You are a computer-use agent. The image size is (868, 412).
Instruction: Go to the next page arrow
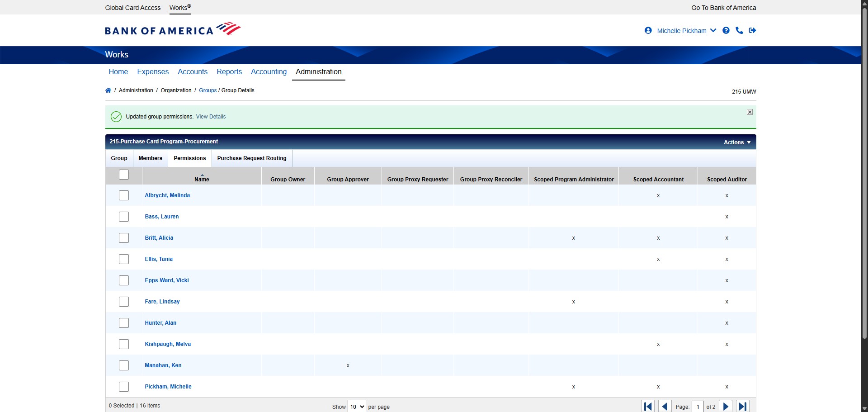726,406
